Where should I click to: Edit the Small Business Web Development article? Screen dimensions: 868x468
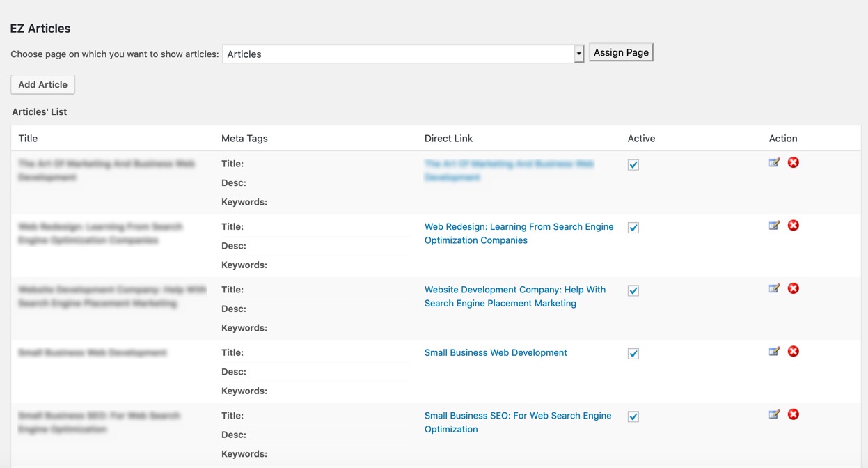[774, 352]
